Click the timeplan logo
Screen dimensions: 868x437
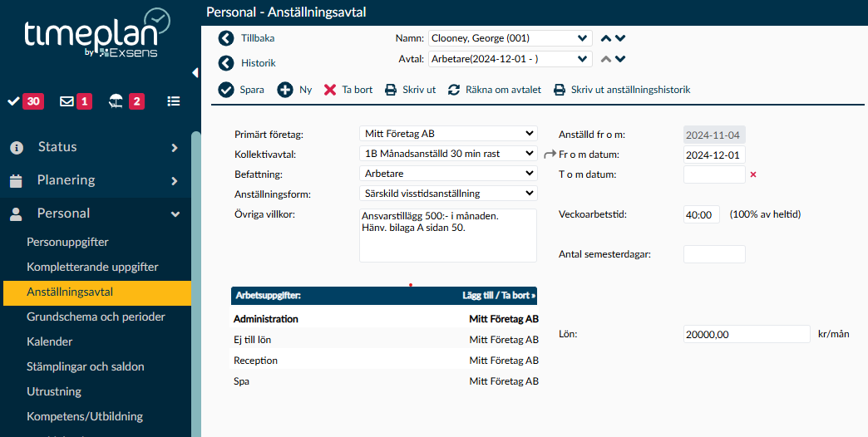tap(97, 33)
